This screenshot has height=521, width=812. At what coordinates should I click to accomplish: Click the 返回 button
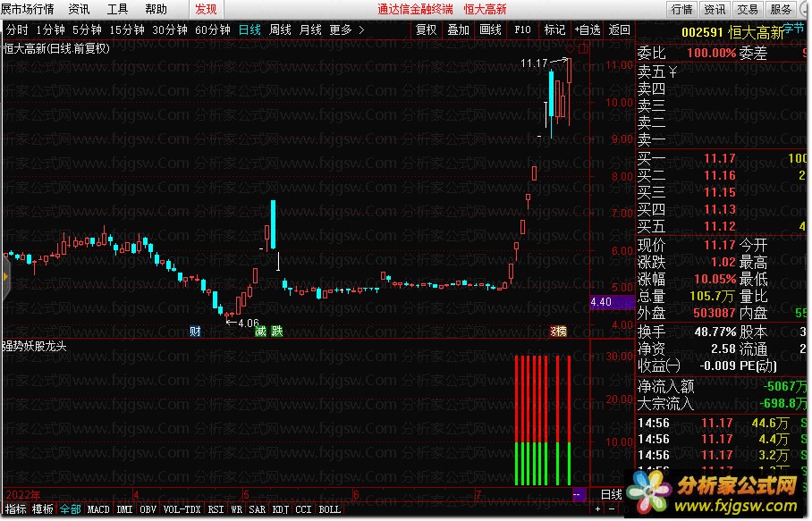coord(619,30)
